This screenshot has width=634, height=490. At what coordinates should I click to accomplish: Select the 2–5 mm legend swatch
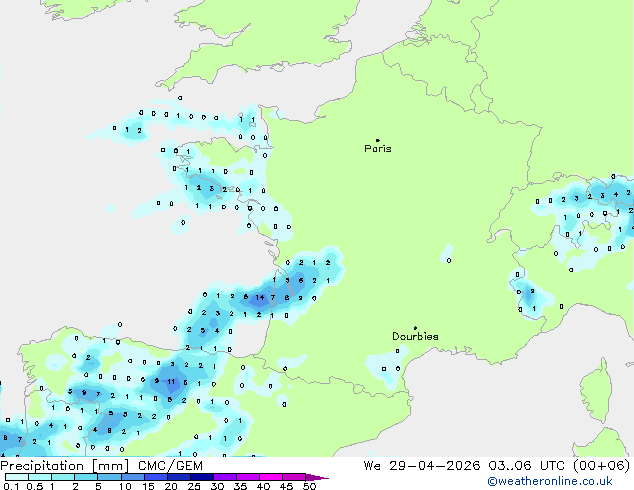(x=86, y=477)
